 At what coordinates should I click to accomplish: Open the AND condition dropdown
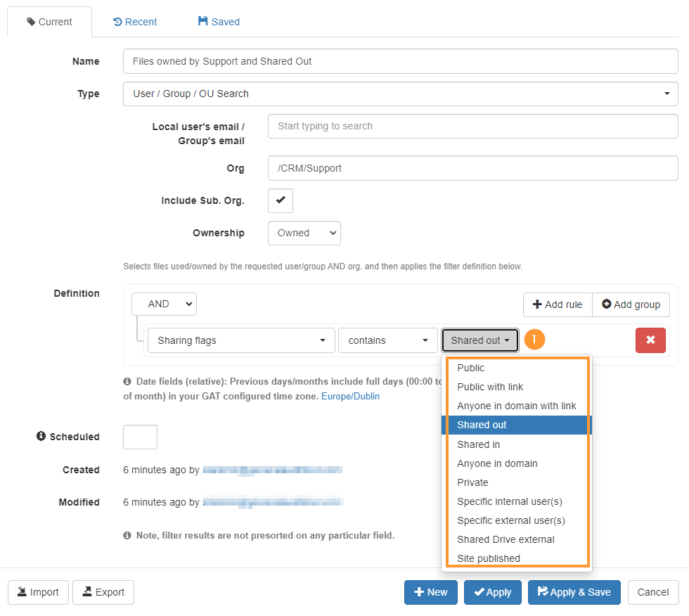click(164, 304)
